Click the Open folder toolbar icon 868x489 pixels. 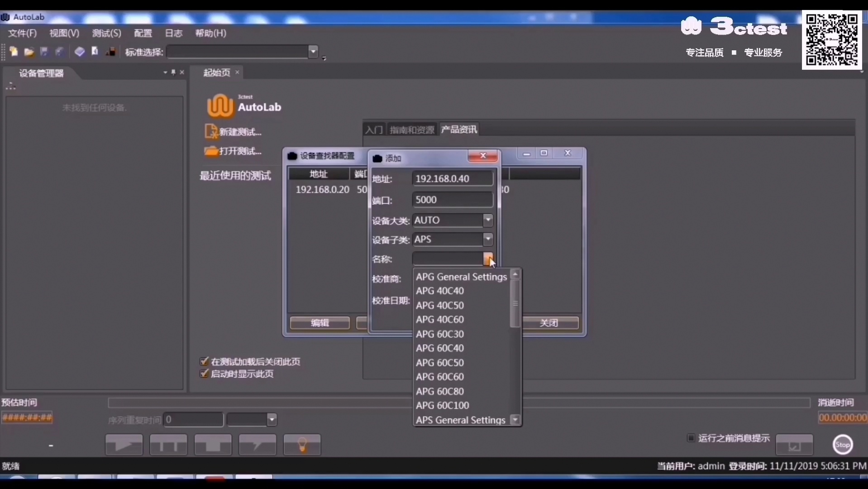pos(29,52)
